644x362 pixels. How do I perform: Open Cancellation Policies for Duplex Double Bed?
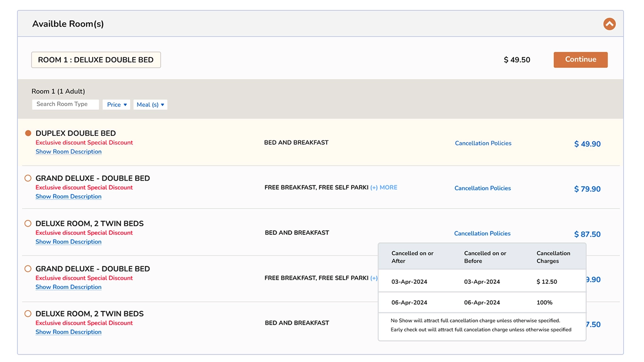[483, 143]
